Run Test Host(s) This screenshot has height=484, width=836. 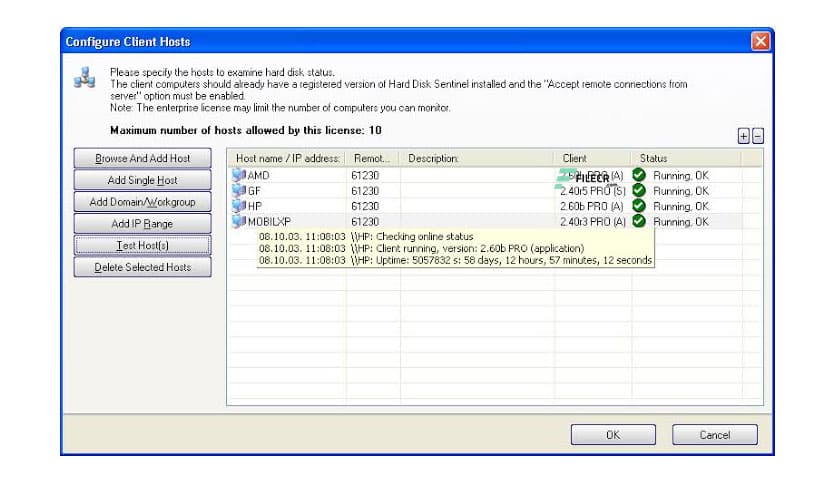(142, 245)
